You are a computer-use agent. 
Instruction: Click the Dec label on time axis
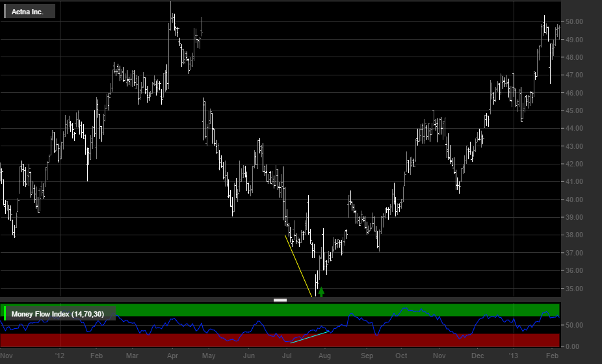click(x=478, y=356)
